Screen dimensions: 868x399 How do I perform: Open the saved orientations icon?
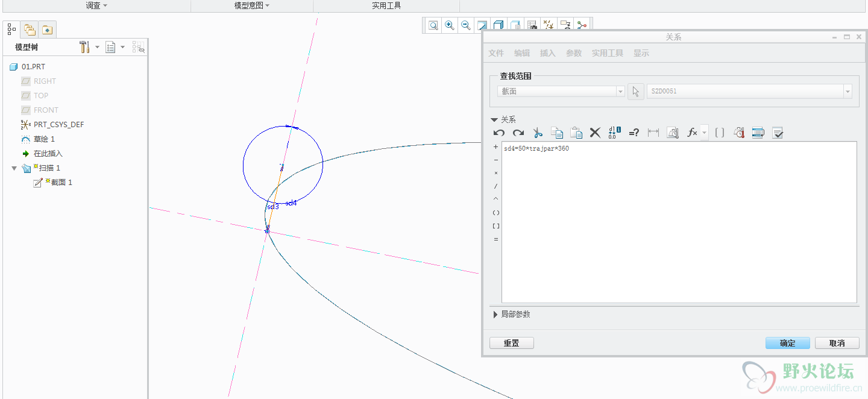coord(515,25)
